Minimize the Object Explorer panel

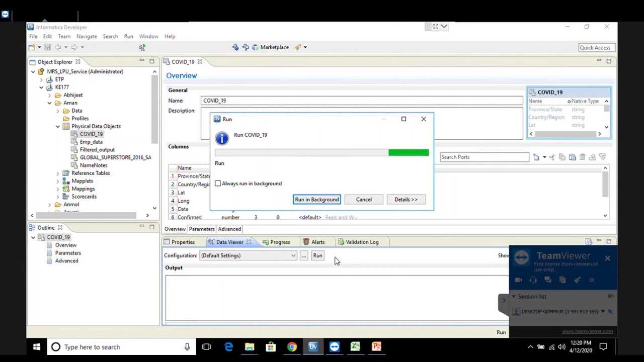coord(142,61)
